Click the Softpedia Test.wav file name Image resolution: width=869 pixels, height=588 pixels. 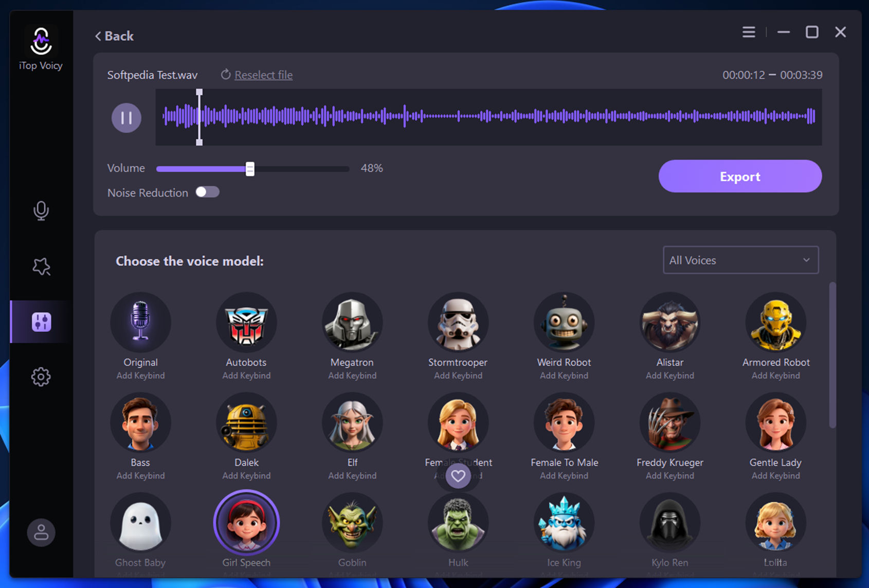(152, 75)
